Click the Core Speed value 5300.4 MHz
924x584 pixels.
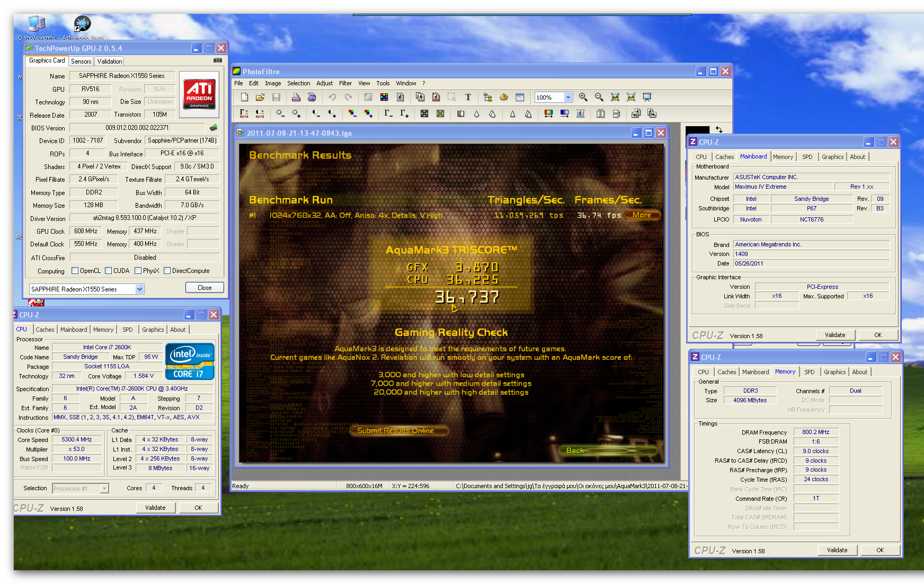click(x=77, y=440)
